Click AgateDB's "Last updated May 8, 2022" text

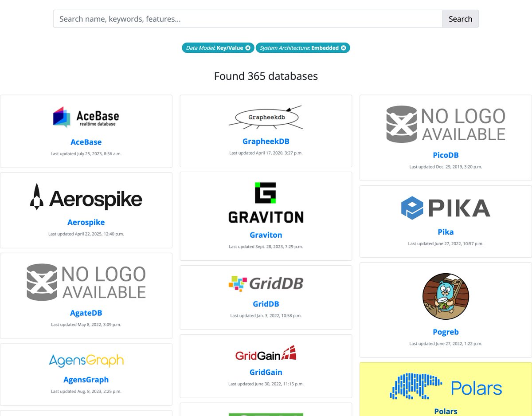(86, 325)
